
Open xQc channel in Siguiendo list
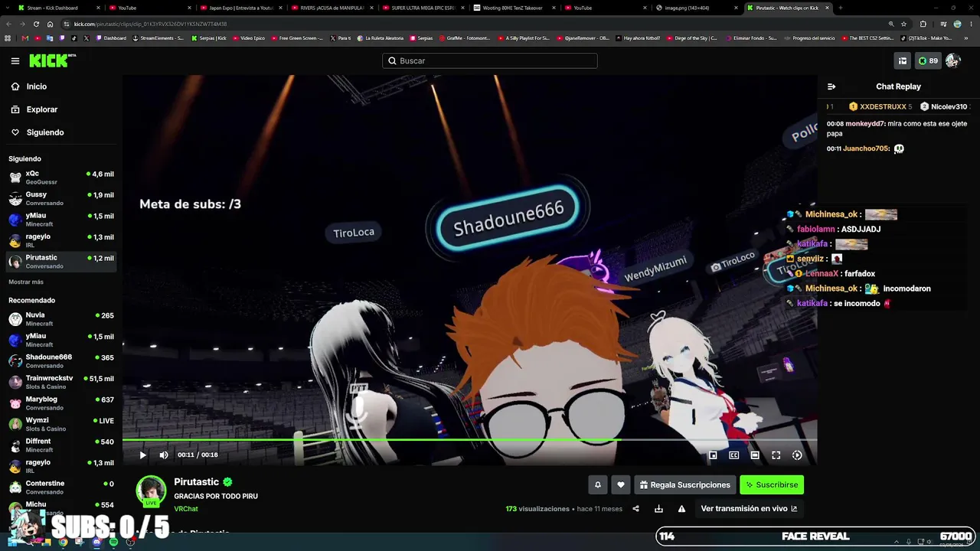(61, 178)
